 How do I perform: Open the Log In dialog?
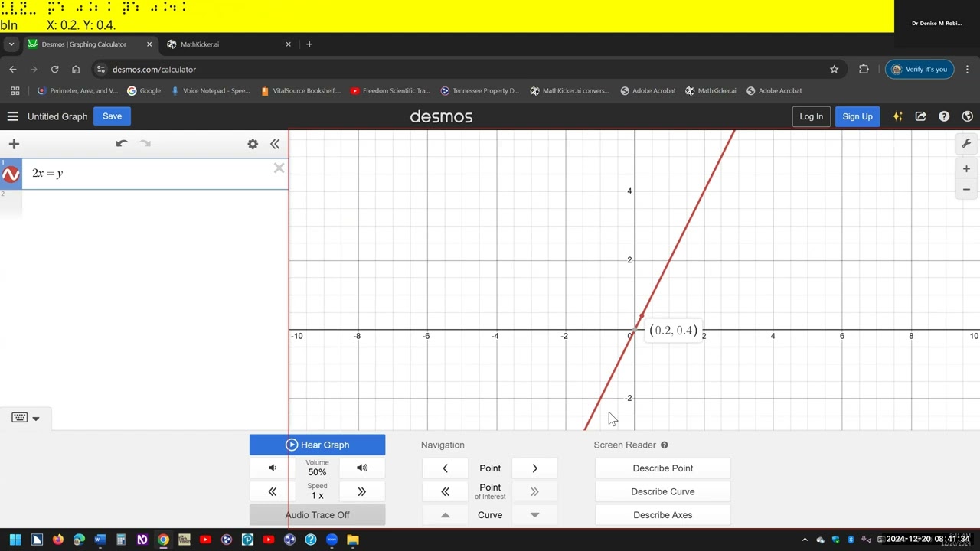811,116
